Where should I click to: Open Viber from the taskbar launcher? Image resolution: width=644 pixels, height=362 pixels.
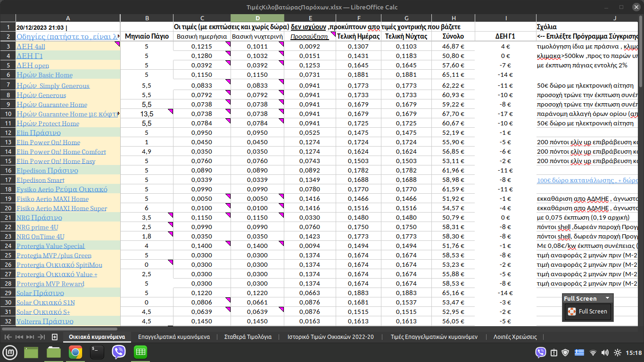pyautogui.click(x=119, y=352)
